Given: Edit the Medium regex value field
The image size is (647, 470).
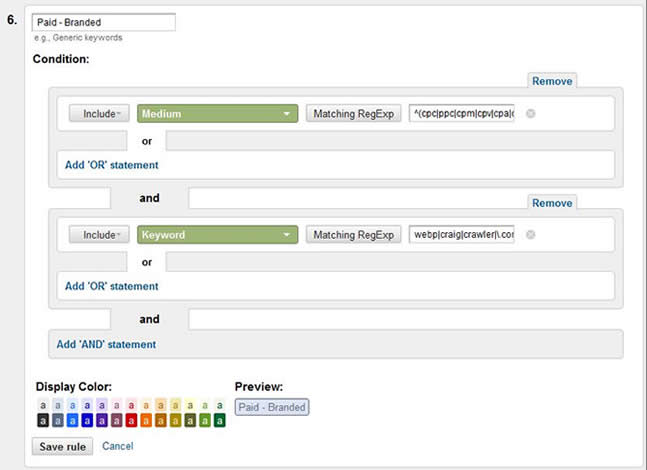Looking at the screenshot, I should click(x=462, y=113).
